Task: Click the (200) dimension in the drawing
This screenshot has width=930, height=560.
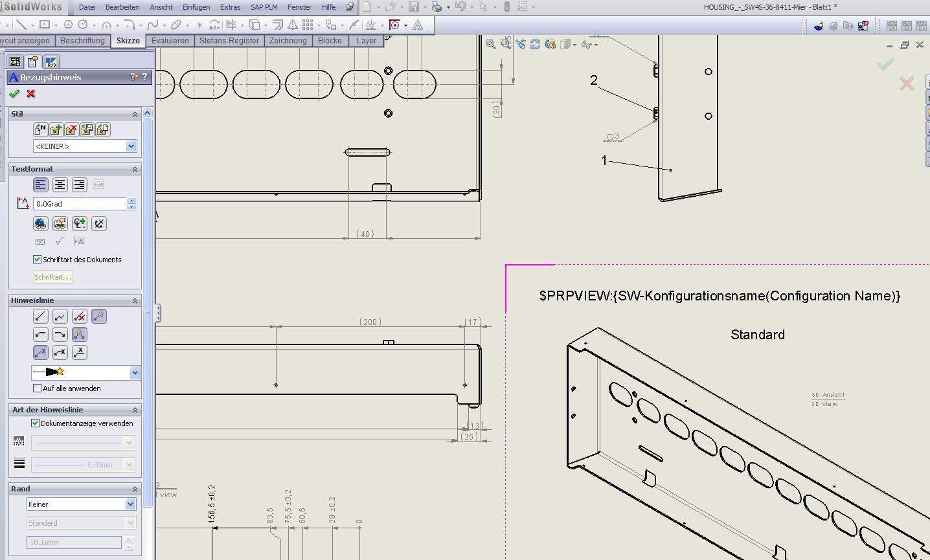Action: (370, 322)
